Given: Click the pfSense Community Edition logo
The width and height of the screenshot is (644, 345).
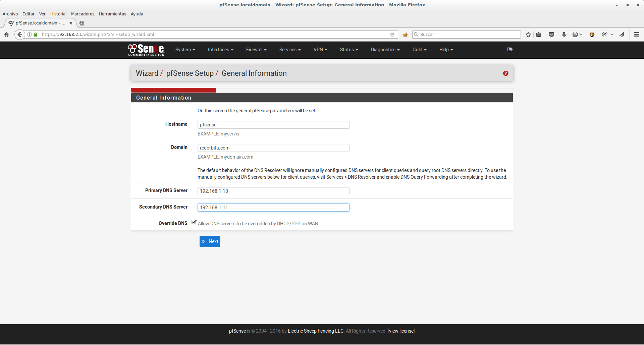Looking at the screenshot, I should pos(146,50).
